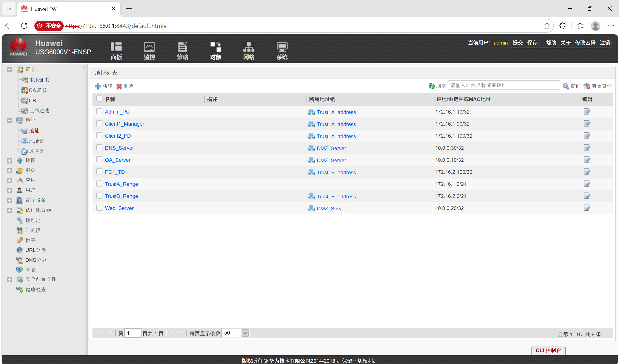
Task: Click the edit icon for Admin_PC row
Action: click(587, 111)
